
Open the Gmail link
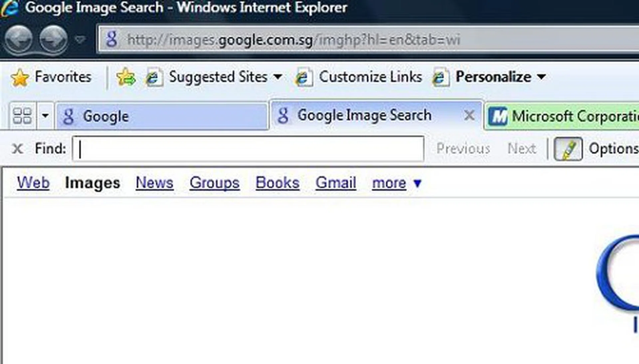pyautogui.click(x=336, y=183)
